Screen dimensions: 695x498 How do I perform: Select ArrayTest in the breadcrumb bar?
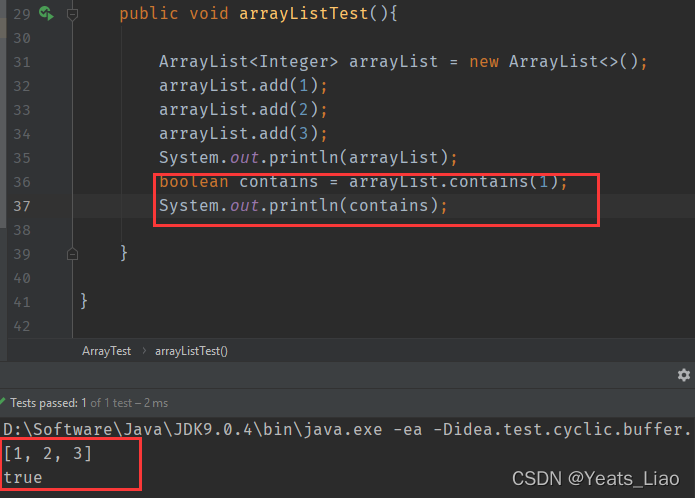coord(106,351)
